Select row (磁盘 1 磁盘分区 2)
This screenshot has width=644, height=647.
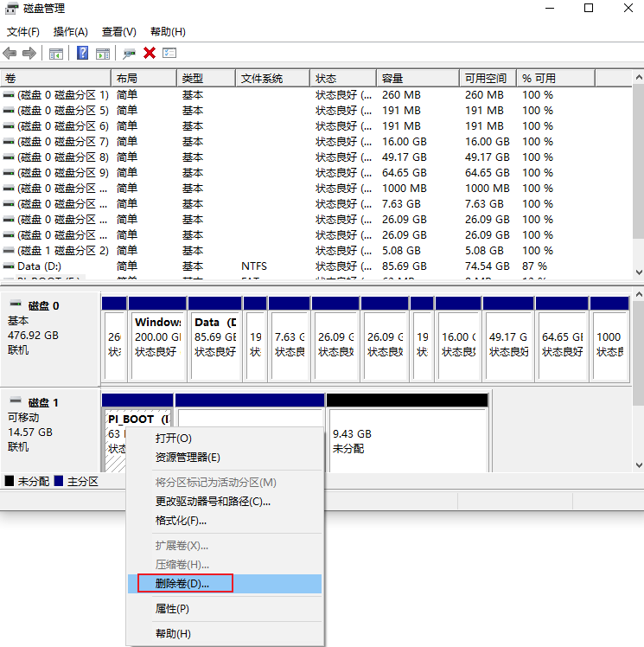(316, 251)
